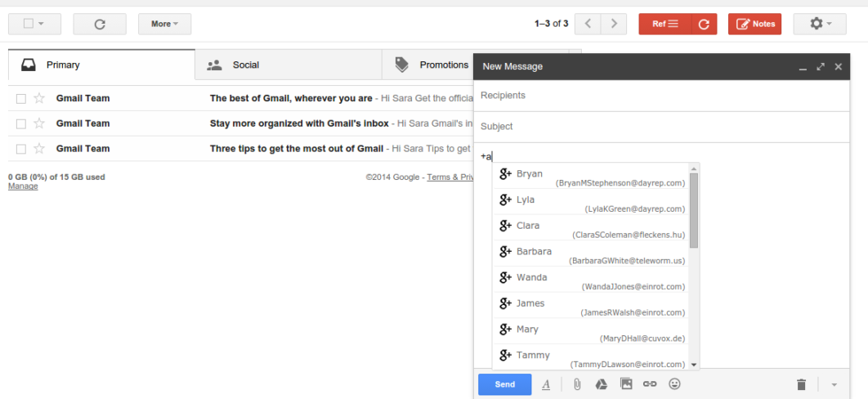Attach files with the paperclip icon
Viewport: 868px width, 399px height.
(577, 384)
